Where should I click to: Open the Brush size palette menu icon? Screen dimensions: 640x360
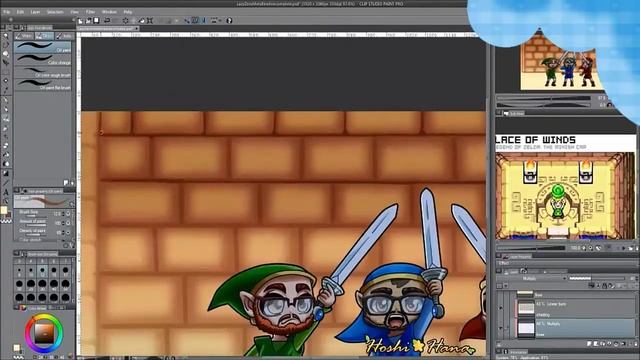point(17,253)
